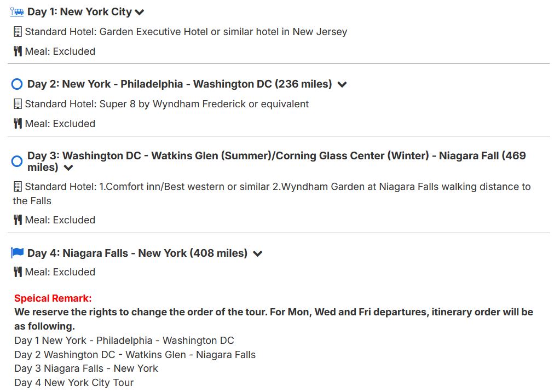The image size is (554, 392).
Task: Click the circle marker beside Day 3
Action: point(17,161)
